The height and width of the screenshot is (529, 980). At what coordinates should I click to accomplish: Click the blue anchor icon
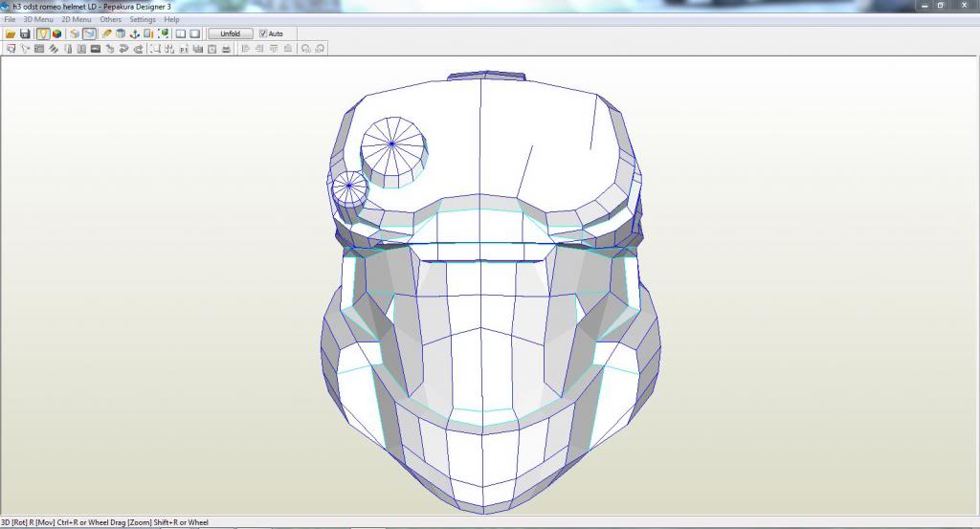(135, 33)
